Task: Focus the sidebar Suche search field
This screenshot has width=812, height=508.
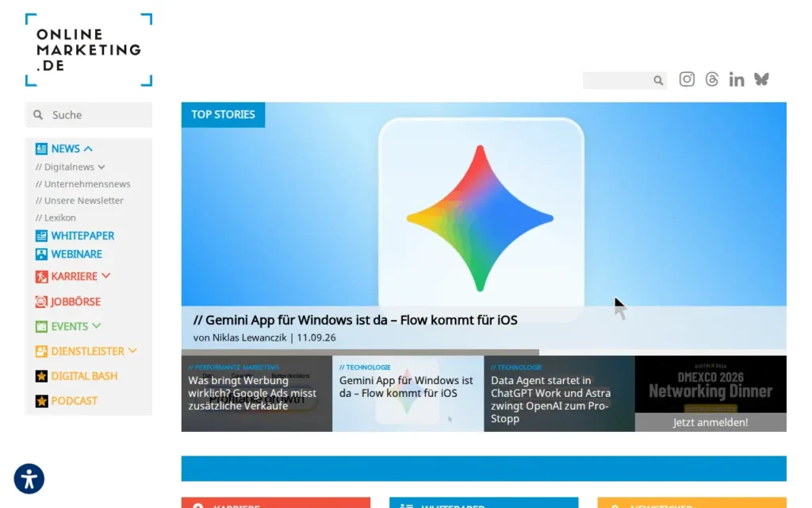Action: tap(89, 114)
